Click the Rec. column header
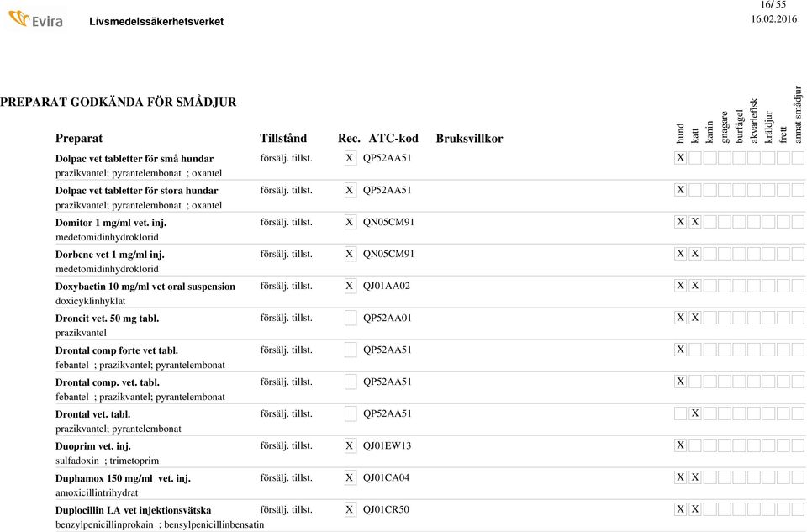 (x=349, y=139)
